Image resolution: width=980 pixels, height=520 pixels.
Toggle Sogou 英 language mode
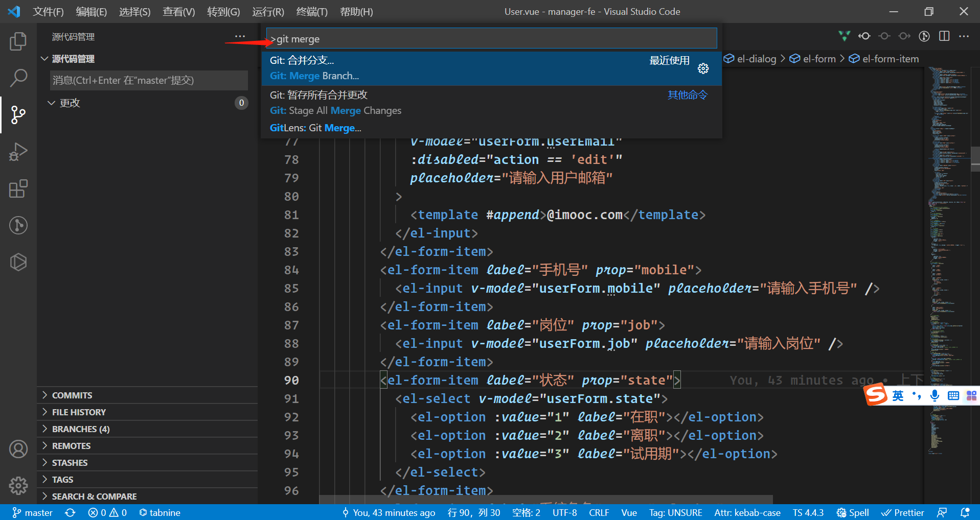point(898,396)
